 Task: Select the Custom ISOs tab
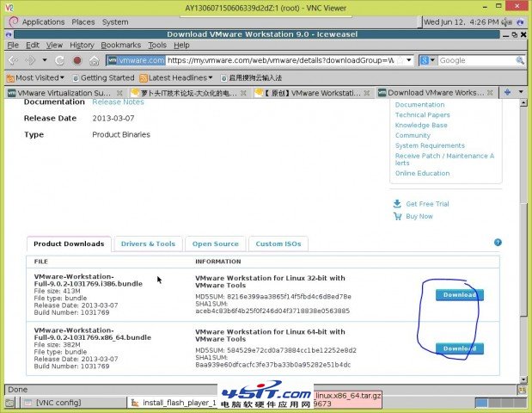(x=278, y=243)
